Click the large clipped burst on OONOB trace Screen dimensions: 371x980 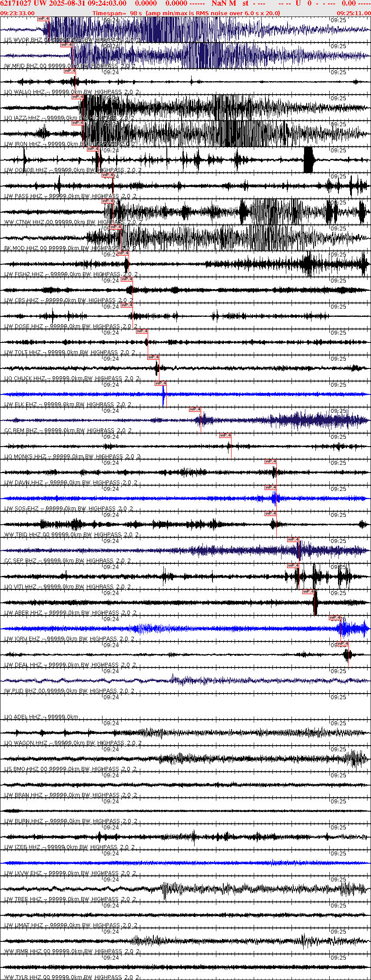pos(308,160)
